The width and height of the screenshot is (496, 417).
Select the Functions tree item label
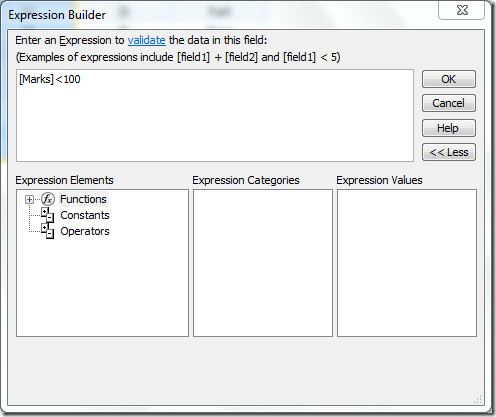coord(83,199)
